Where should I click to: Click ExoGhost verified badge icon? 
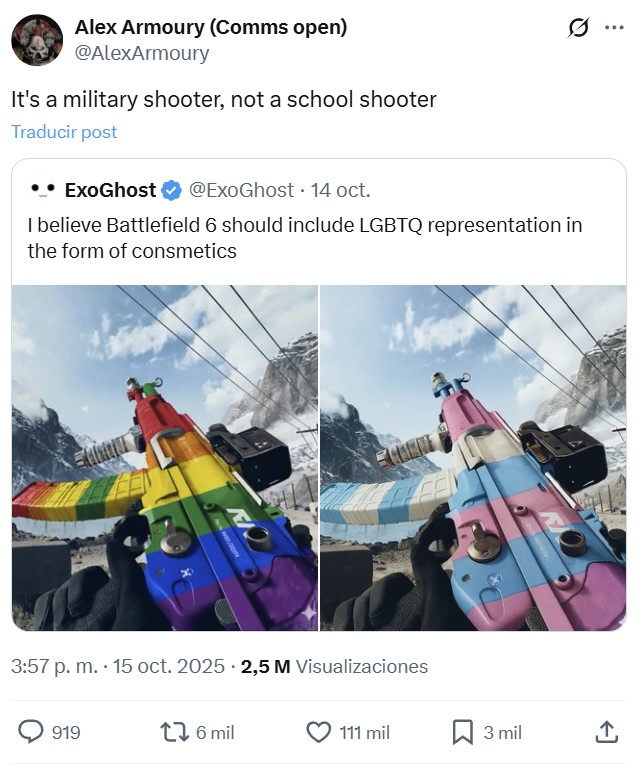171,190
